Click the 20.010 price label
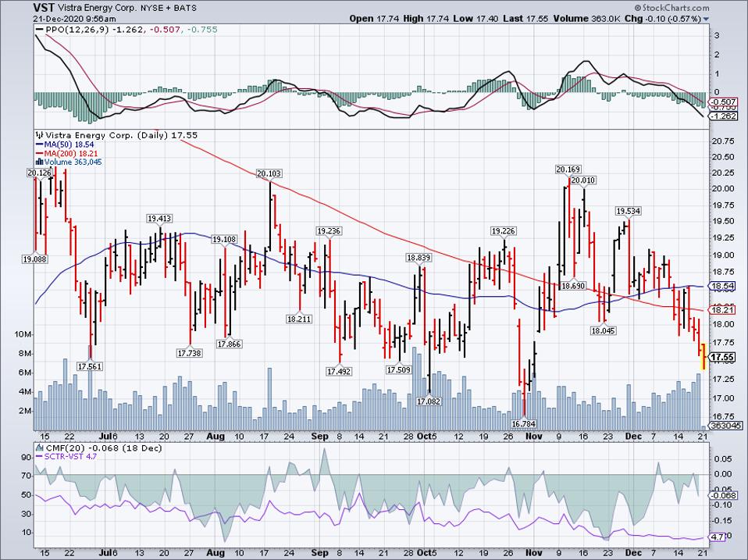The width and height of the screenshot is (748, 560). (x=583, y=180)
